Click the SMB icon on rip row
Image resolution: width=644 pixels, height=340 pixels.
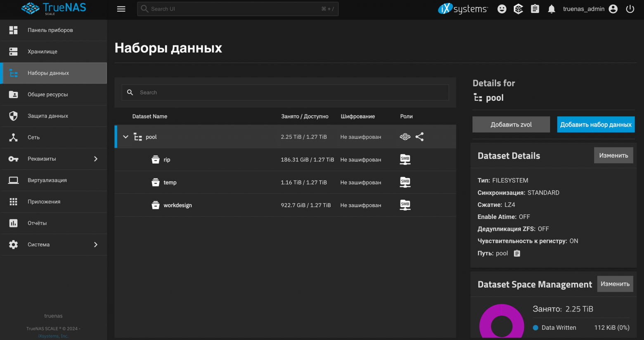405,159
